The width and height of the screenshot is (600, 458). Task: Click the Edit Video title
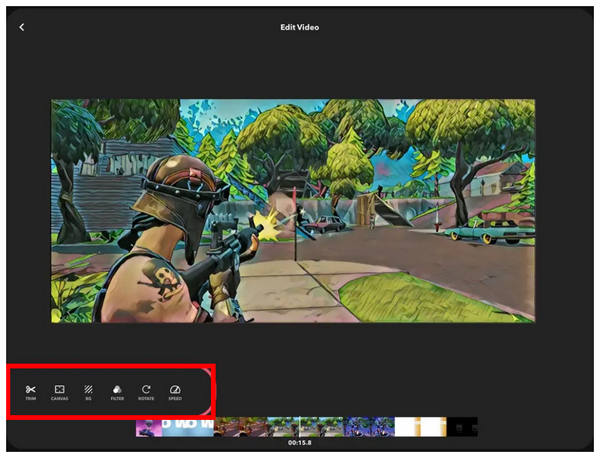tap(300, 27)
